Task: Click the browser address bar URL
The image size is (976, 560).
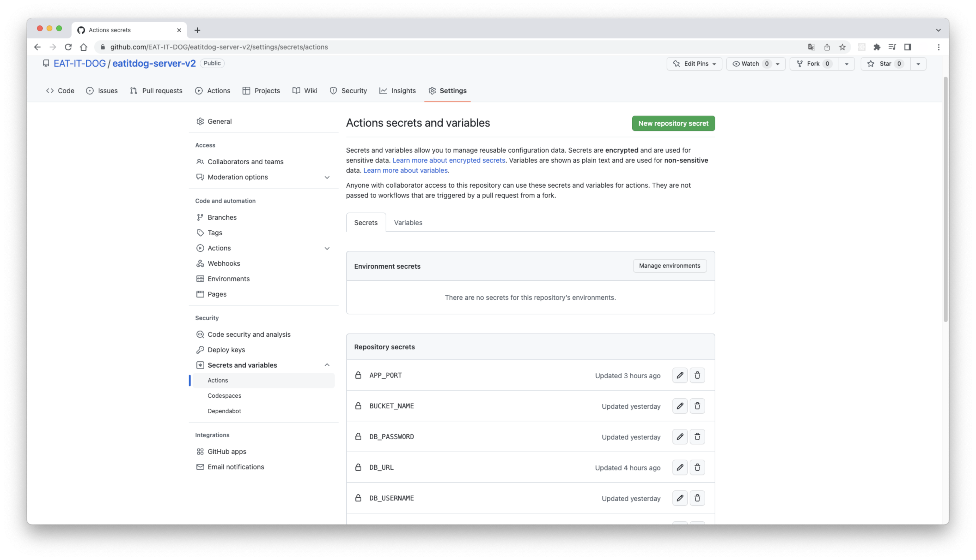Action: (x=219, y=47)
